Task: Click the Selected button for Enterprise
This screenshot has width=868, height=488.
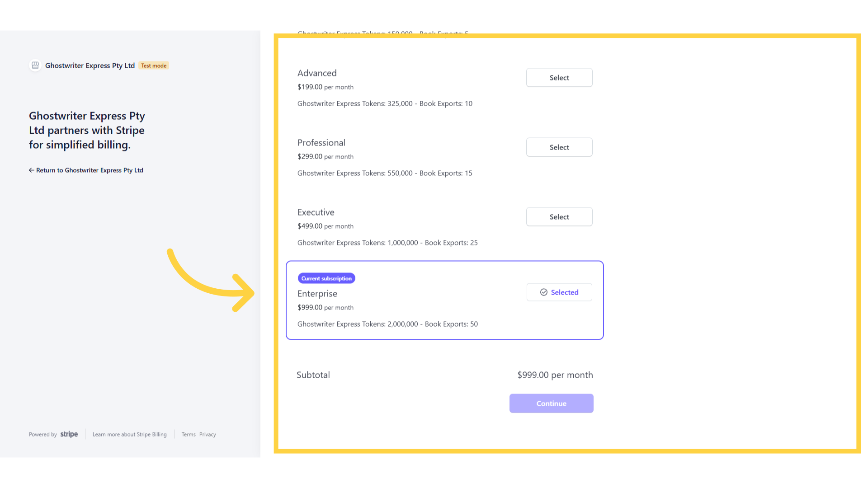Action: click(559, 292)
